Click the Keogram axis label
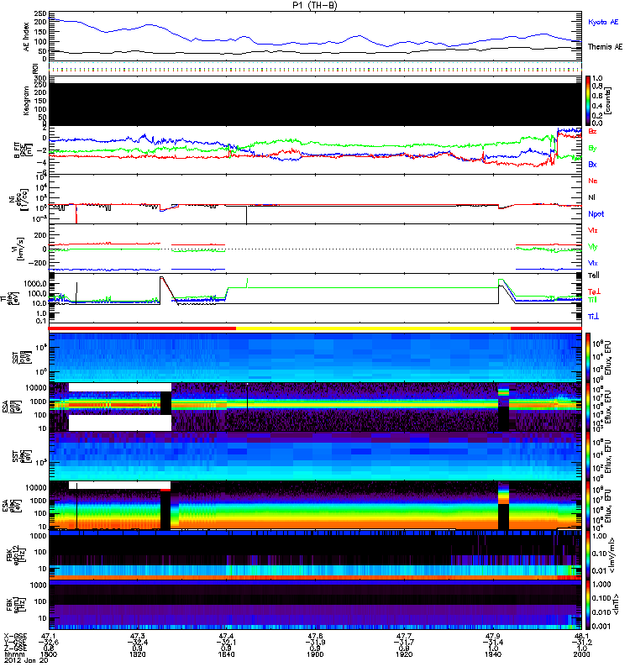 pyautogui.click(x=27, y=101)
